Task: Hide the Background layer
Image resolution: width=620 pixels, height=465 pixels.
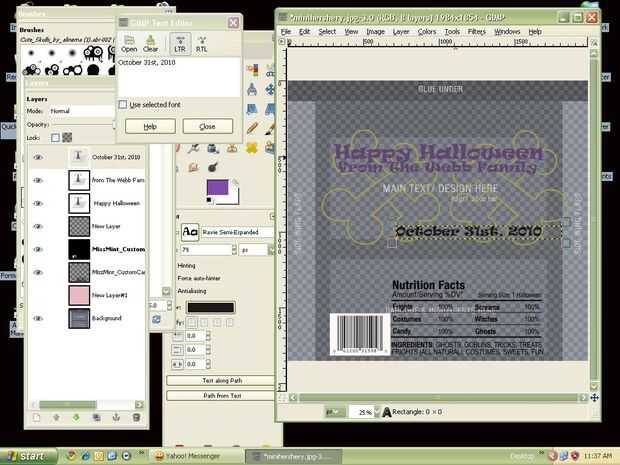Action: pos(38,318)
